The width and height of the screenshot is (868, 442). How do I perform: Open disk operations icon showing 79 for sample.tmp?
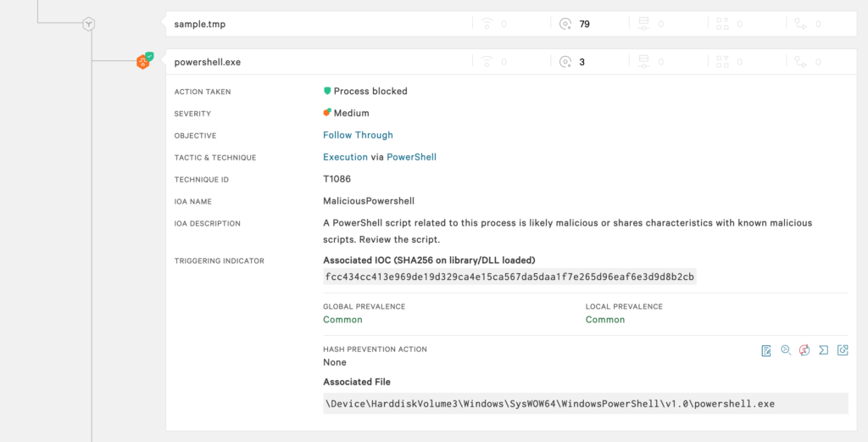click(x=565, y=24)
